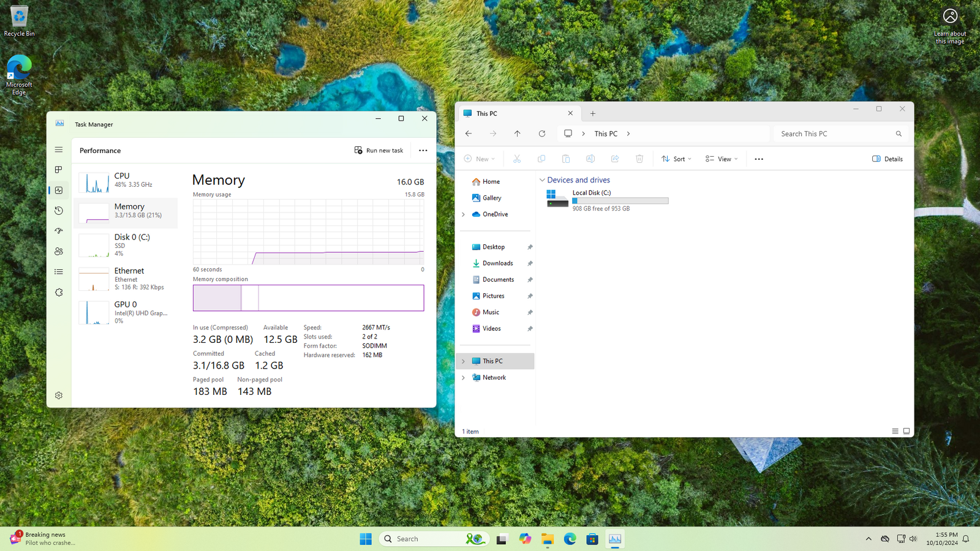Viewport: 980px width, 551px height.
Task: Open the Sort dropdown menu
Action: click(677, 159)
